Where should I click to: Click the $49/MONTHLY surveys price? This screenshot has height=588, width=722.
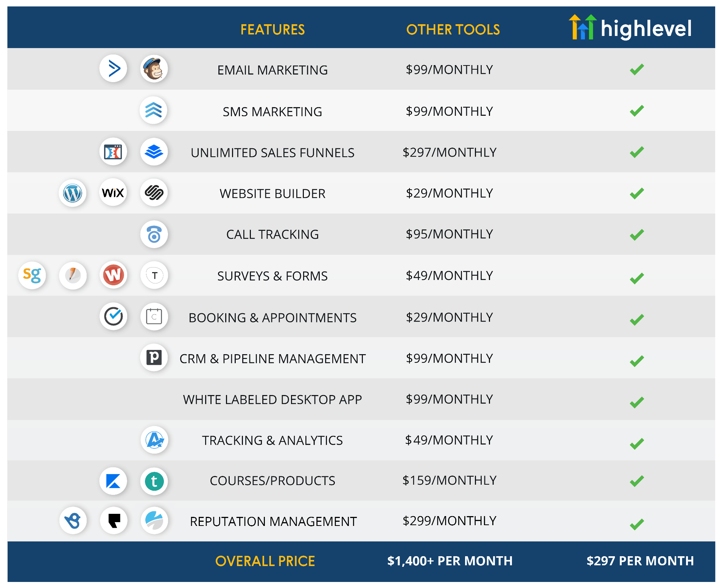click(x=450, y=275)
